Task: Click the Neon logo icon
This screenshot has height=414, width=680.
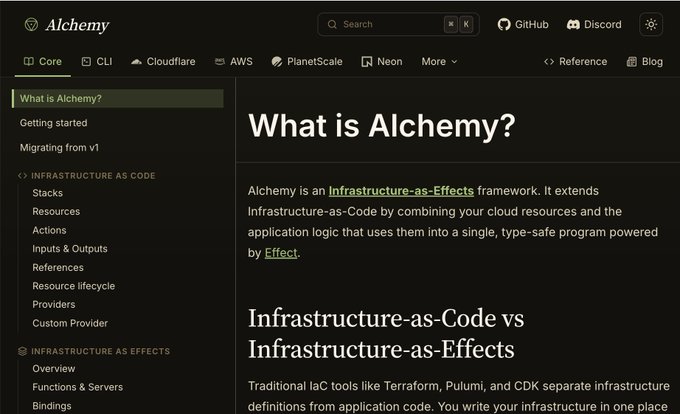Action: pos(367,62)
